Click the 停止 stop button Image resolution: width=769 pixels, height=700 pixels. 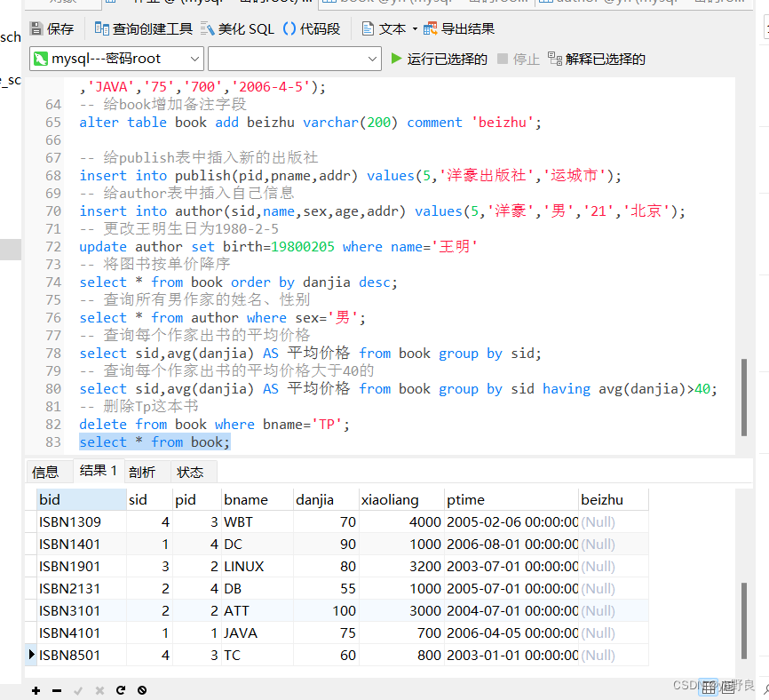click(519, 59)
